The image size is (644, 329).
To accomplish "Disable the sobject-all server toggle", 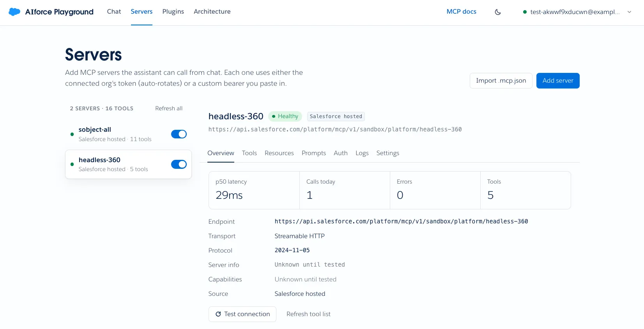I will pyautogui.click(x=179, y=134).
